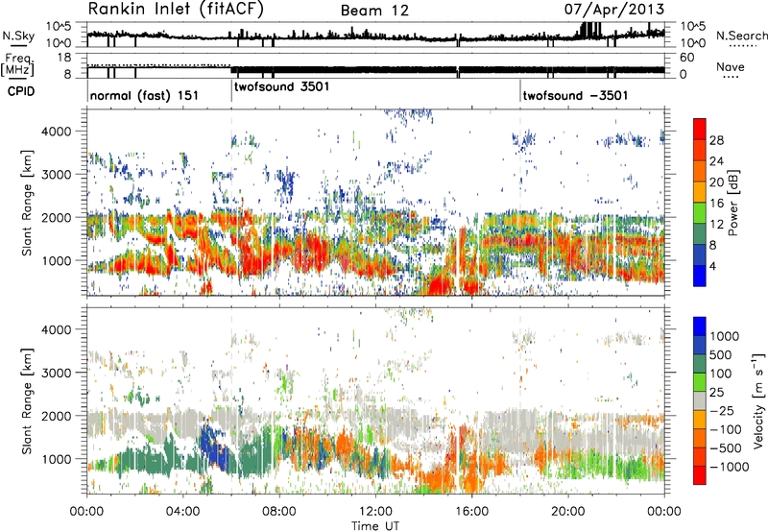The height and width of the screenshot is (532, 768).
Task: Click the '-1000' tick on Velocity scale
Action: [x=729, y=467]
